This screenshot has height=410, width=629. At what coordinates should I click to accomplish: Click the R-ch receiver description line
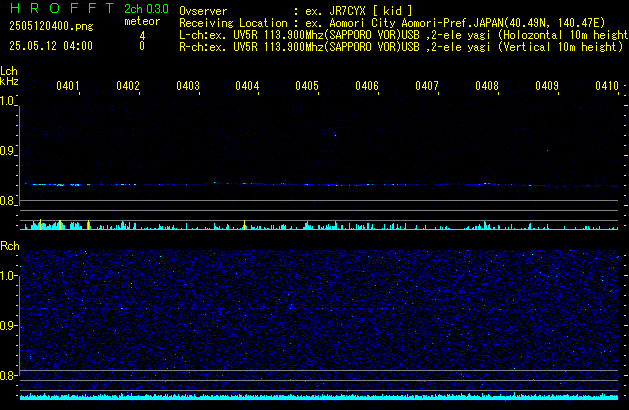401,47
